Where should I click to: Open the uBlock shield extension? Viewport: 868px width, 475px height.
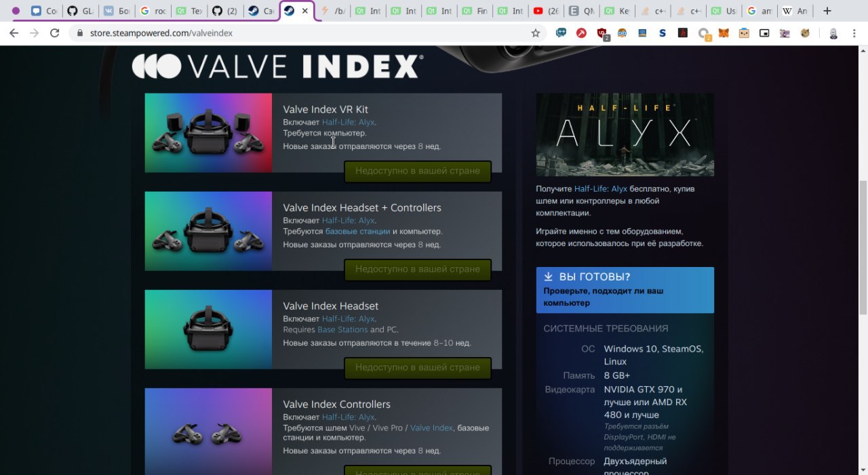(602, 33)
